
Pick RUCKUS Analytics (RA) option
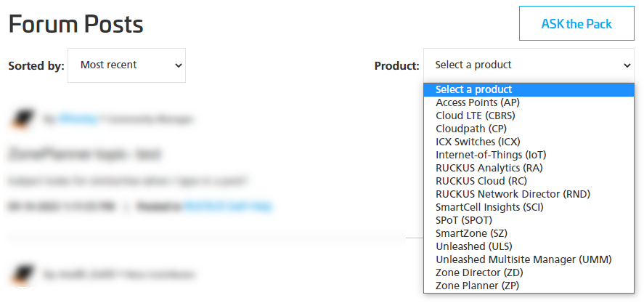[529, 168]
